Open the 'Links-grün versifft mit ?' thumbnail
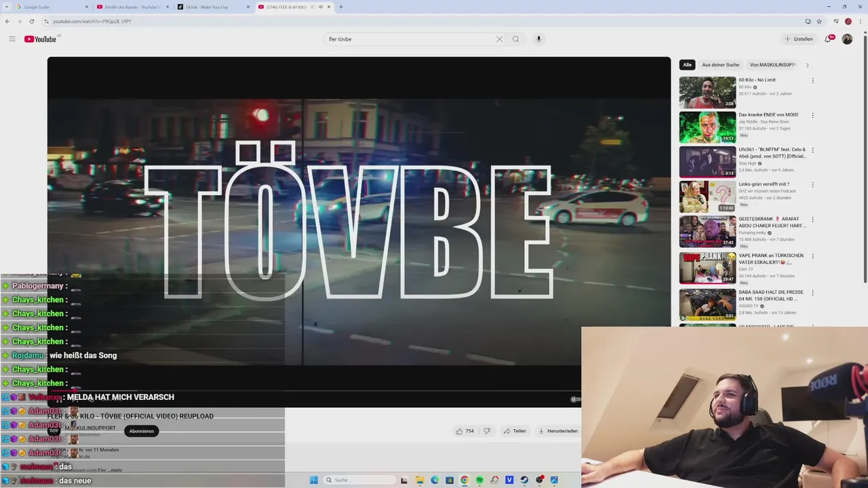Viewport: 868px width, 488px height. point(707,197)
